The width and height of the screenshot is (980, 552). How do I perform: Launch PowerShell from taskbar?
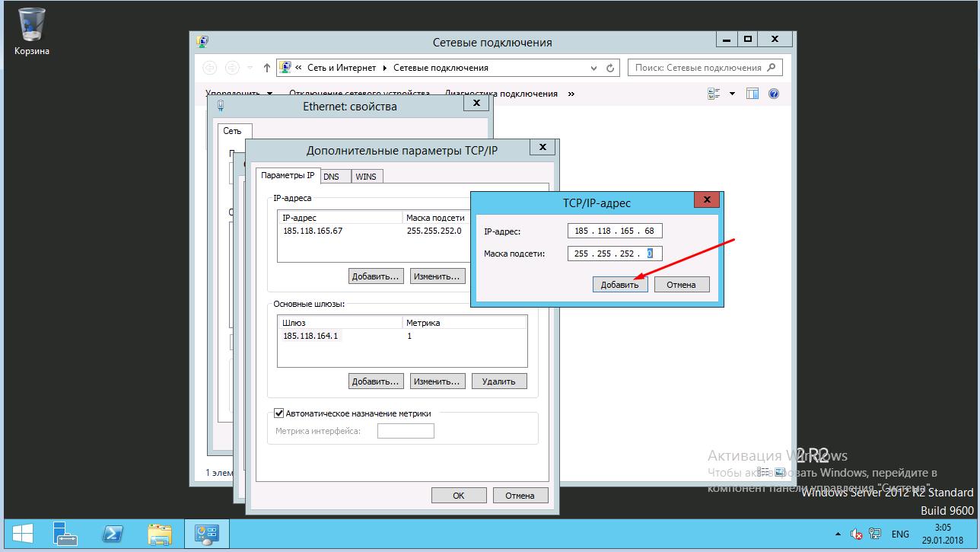[x=114, y=533]
